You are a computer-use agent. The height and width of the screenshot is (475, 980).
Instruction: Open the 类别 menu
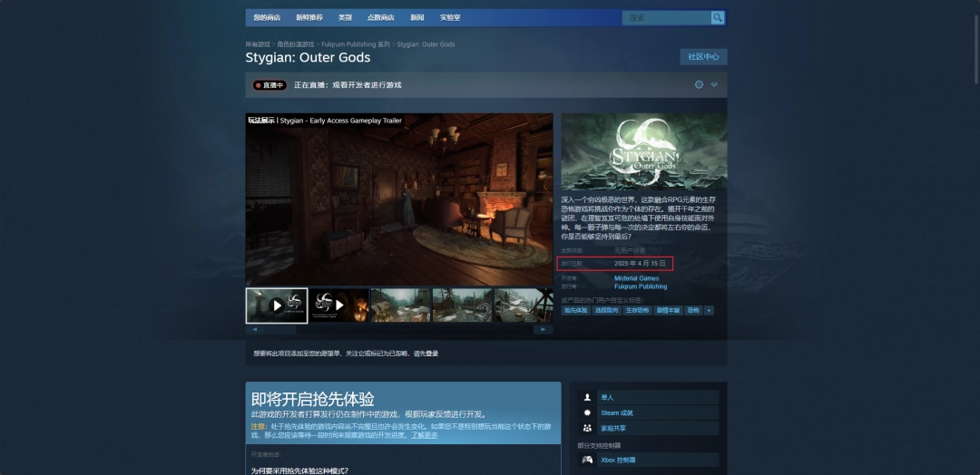(345, 17)
